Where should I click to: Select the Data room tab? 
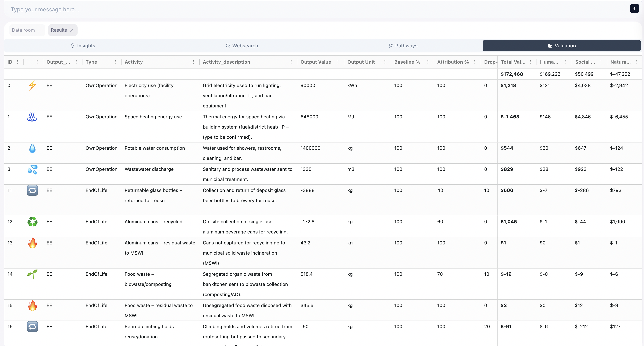(x=23, y=30)
